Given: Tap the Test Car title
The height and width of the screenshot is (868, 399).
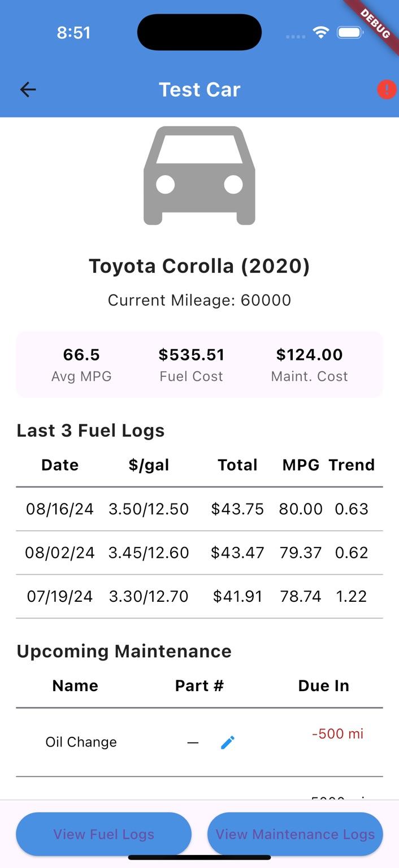Looking at the screenshot, I should click(x=199, y=89).
